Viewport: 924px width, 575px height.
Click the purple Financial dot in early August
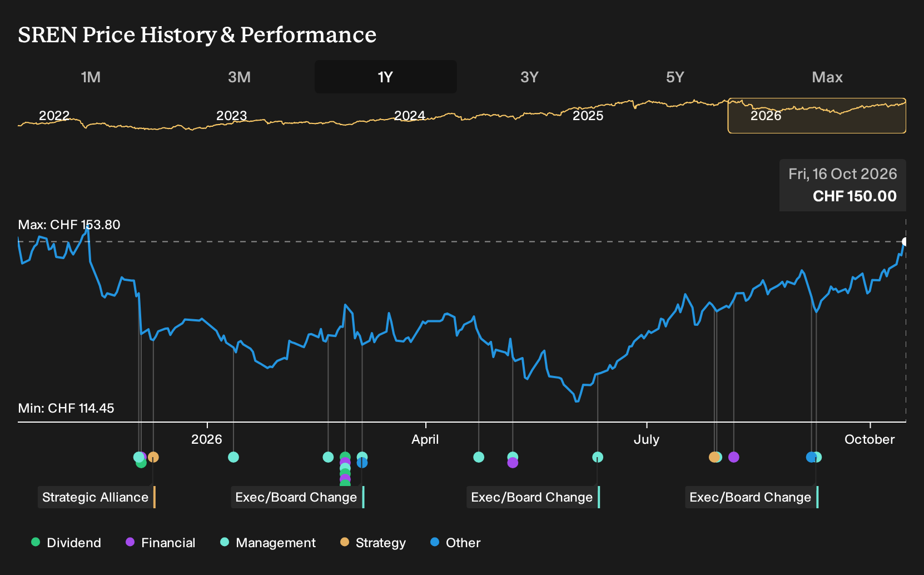(x=734, y=457)
